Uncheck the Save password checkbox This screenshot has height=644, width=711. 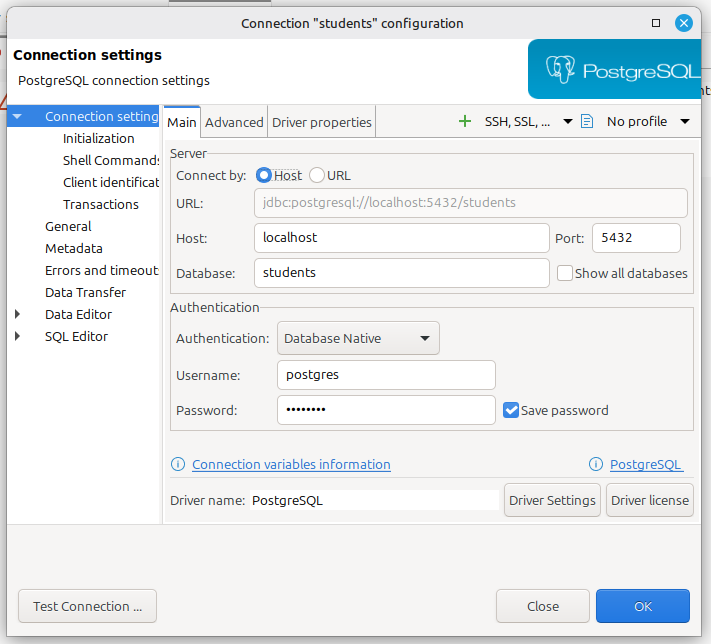pos(511,410)
